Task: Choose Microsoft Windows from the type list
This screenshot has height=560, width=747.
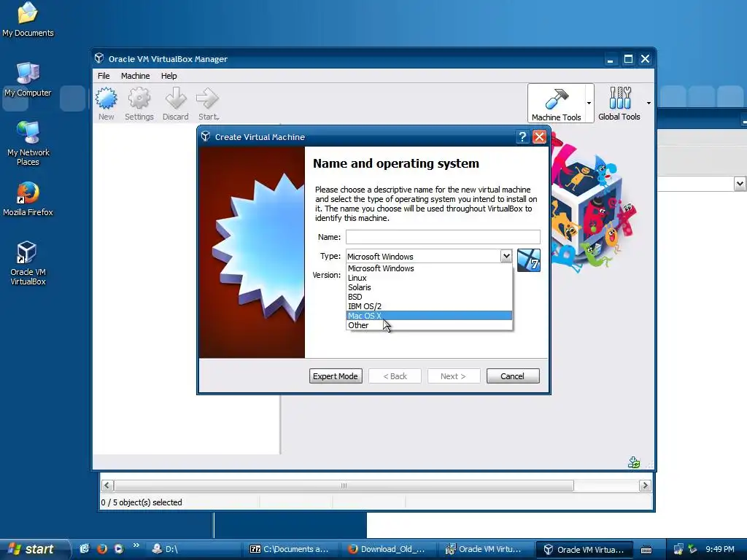Action: point(429,268)
